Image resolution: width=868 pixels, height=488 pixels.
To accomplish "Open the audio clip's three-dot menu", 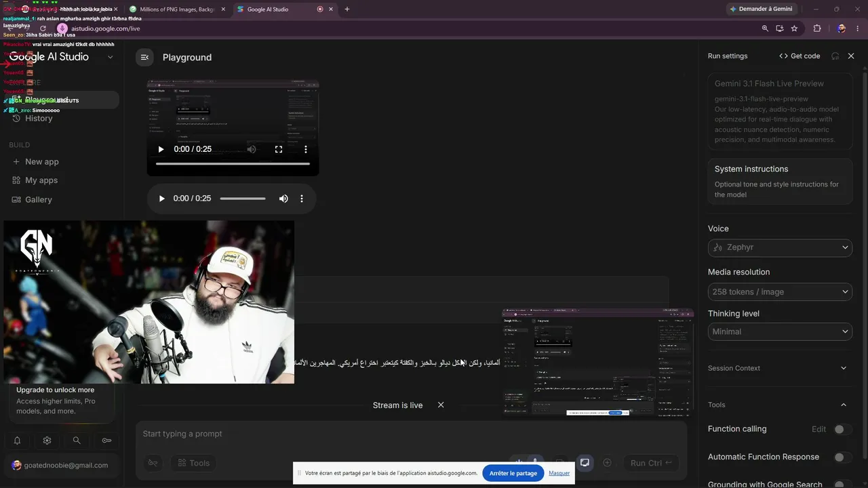I will 302,199.
